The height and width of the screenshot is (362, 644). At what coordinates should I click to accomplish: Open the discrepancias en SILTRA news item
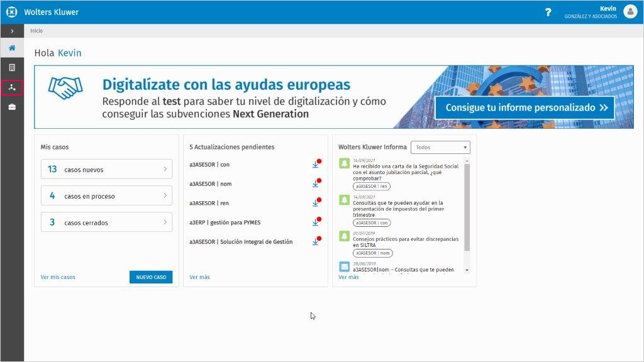click(x=406, y=242)
